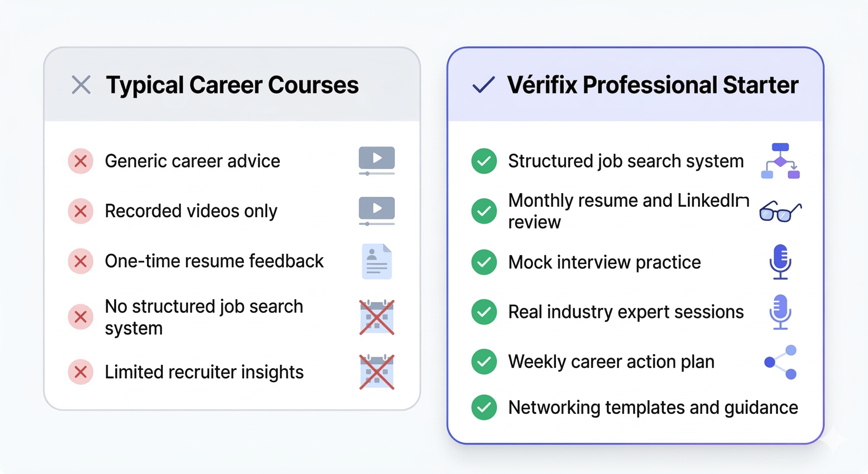Click the video player icon beside Generic career advice
Screen dimensions: 868x474
click(377, 161)
